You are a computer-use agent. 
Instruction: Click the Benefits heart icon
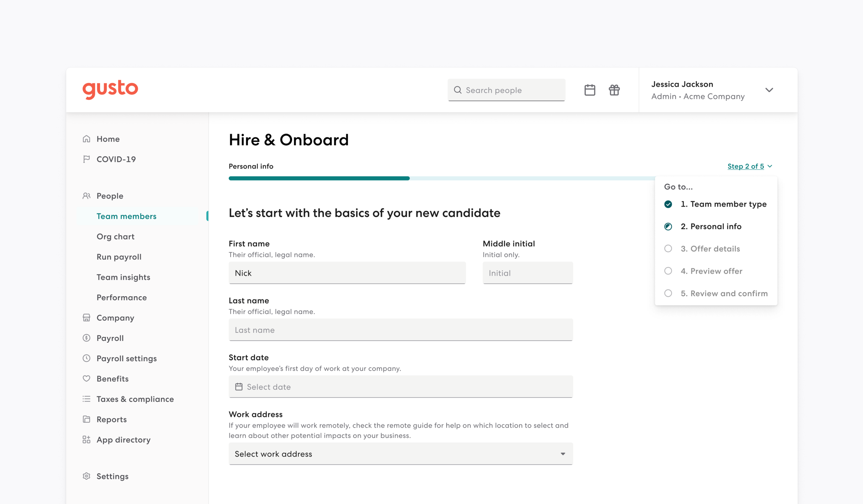tap(86, 379)
